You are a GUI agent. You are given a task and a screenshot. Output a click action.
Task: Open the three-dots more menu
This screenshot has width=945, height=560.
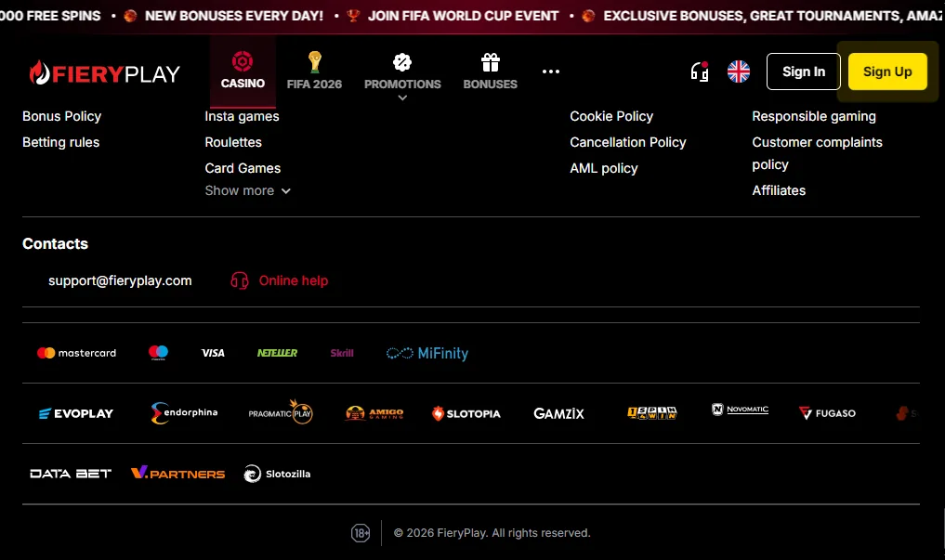tap(550, 72)
